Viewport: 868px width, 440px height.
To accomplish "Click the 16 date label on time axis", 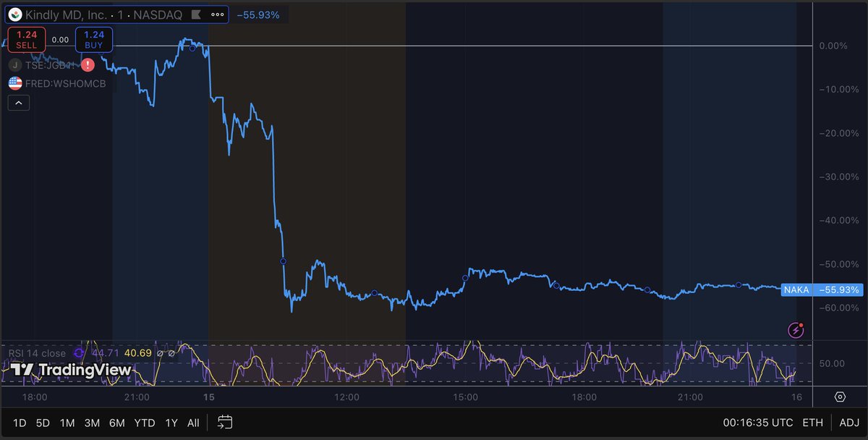I will [797, 397].
